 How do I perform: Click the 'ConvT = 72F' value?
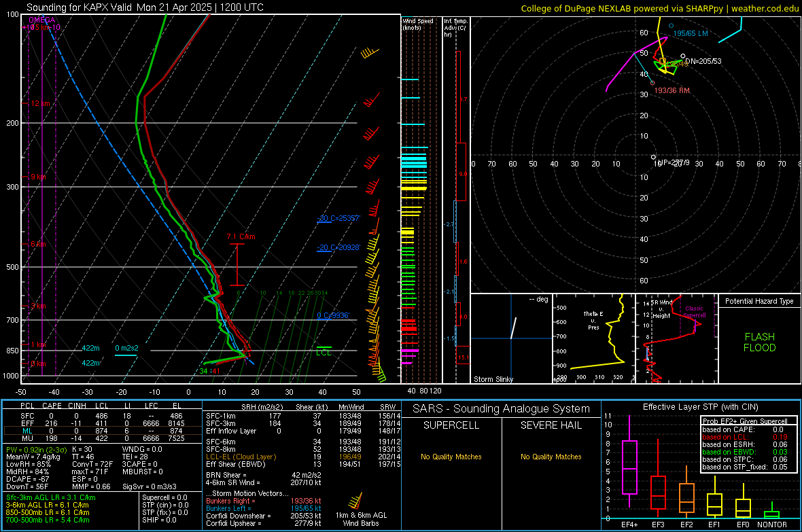pos(92,465)
